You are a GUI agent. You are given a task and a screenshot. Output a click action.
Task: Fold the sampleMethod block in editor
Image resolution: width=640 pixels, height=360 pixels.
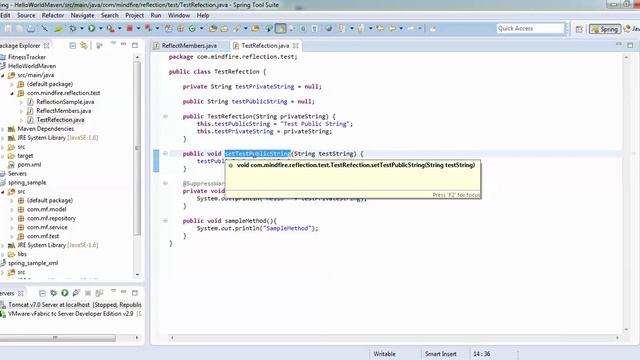(165, 220)
